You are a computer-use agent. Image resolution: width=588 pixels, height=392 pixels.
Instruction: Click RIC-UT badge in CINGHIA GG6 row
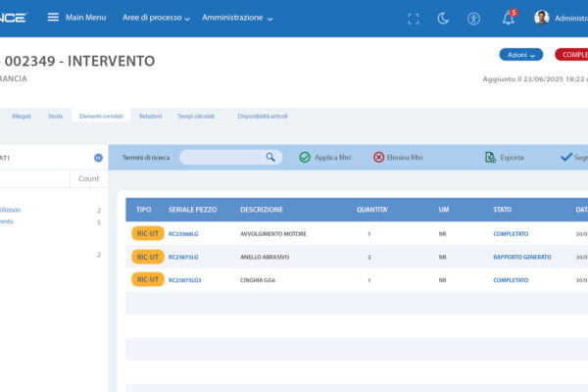pyautogui.click(x=148, y=279)
